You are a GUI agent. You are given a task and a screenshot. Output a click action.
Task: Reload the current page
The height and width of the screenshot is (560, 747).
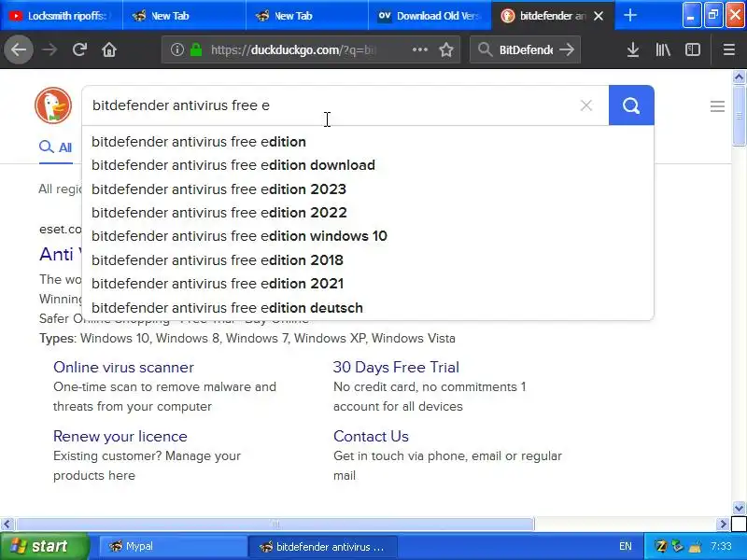(x=79, y=49)
